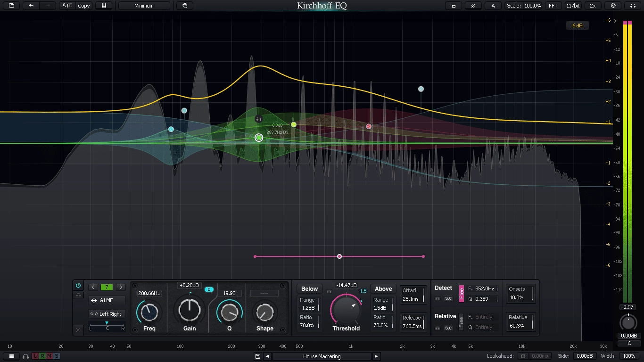Toggle the Above dynamics button
Viewport: 644px width, 362px height.
383,289
